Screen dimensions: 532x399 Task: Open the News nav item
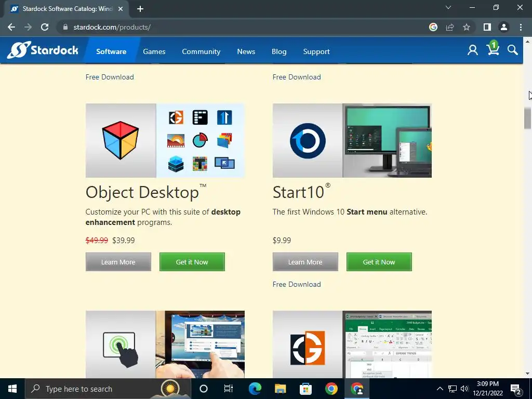pyautogui.click(x=246, y=51)
